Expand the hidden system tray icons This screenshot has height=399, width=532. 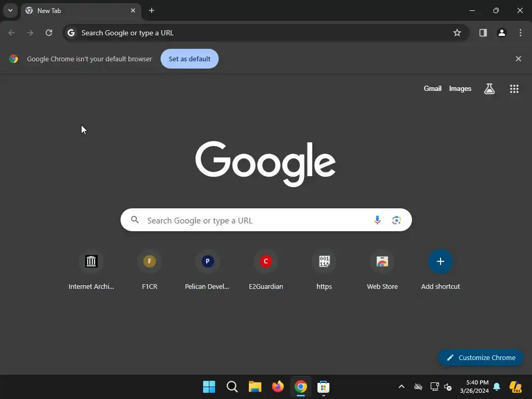pyautogui.click(x=402, y=387)
